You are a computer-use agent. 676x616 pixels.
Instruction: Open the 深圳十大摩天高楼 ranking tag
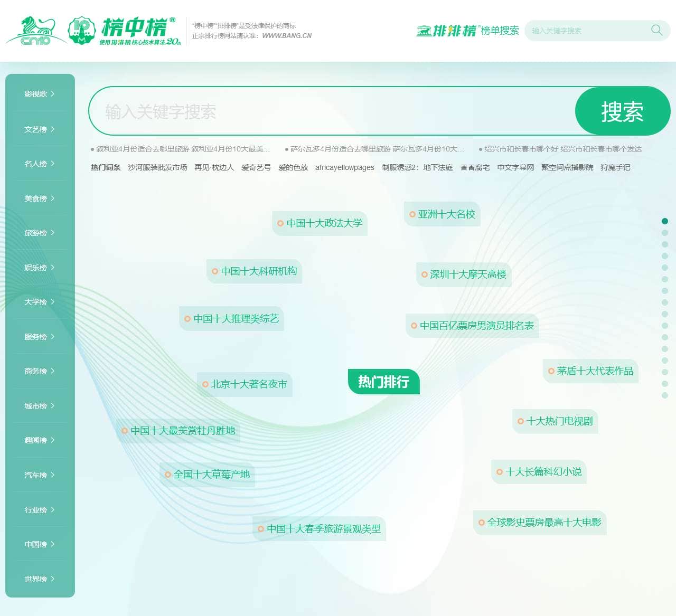click(x=464, y=274)
